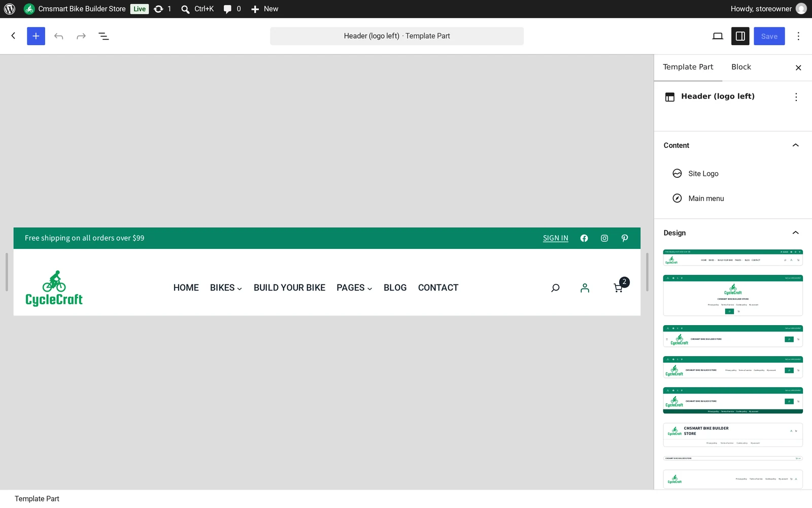Click the Pinterest icon in top bar
Viewport: 812px width, 508px height.
click(625, 238)
